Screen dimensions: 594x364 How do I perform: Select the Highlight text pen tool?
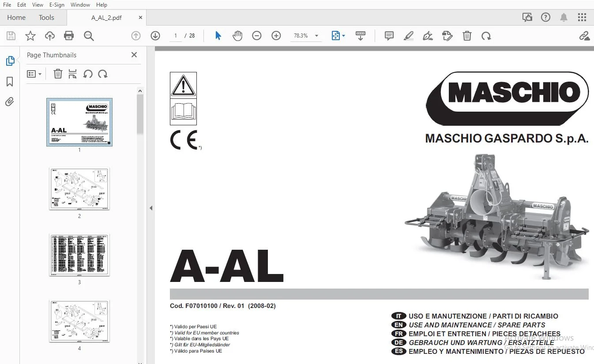click(x=409, y=36)
